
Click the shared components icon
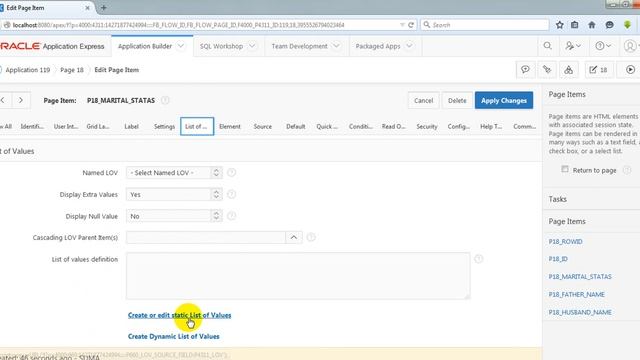568,70
